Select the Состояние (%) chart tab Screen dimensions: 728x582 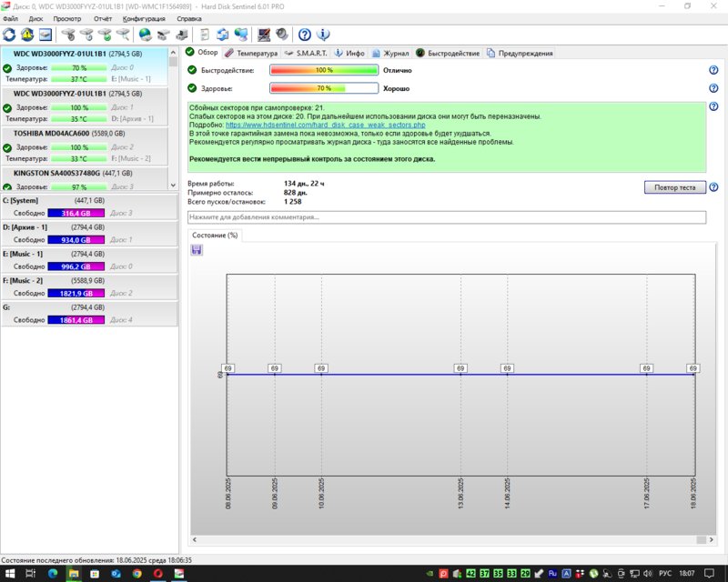[215, 235]
